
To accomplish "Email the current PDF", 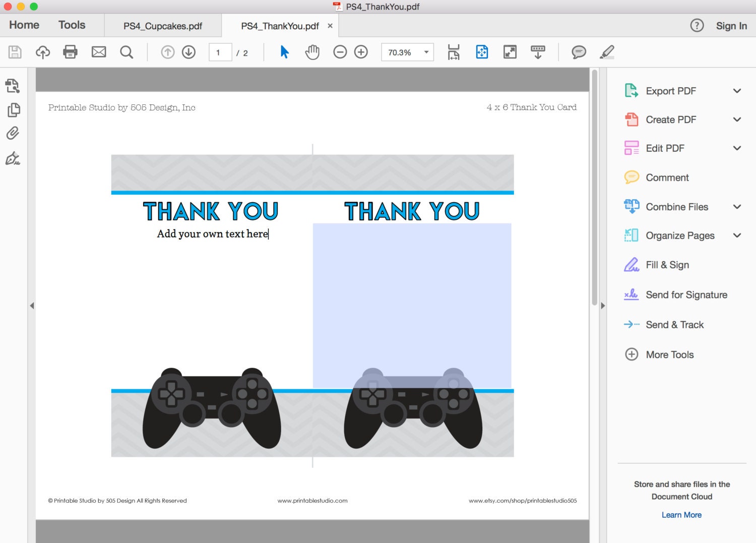I will pyautogui.click(x=98, y=52).
